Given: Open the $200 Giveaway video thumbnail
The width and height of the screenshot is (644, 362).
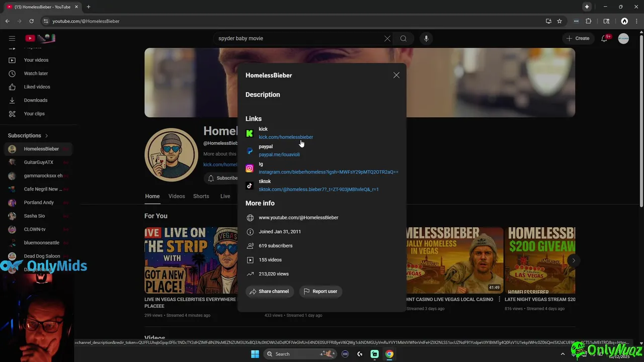Looking at the screenshot, I should click(x=540, y=260).
